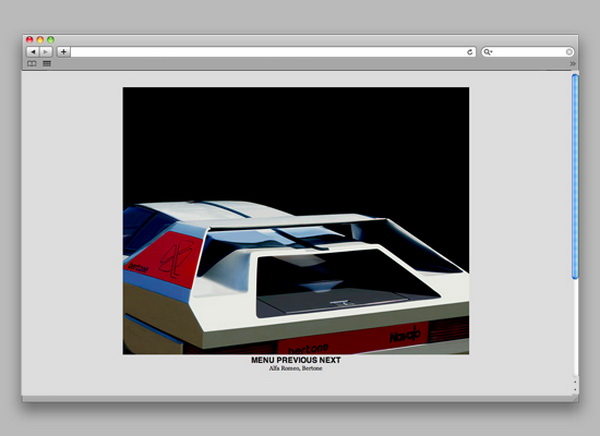Minimize the window with the yellow button
The image size is (600, 436).
[40, 39]
